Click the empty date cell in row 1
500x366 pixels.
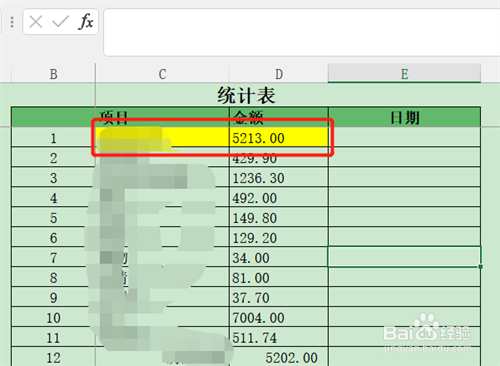coord(404,138)
